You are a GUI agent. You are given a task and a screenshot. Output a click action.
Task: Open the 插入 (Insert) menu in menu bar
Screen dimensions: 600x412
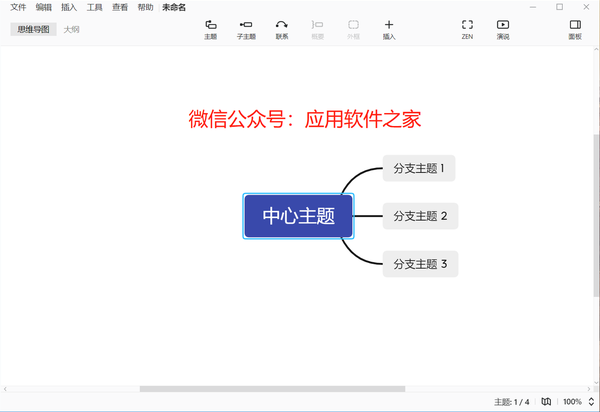(69, 7)
